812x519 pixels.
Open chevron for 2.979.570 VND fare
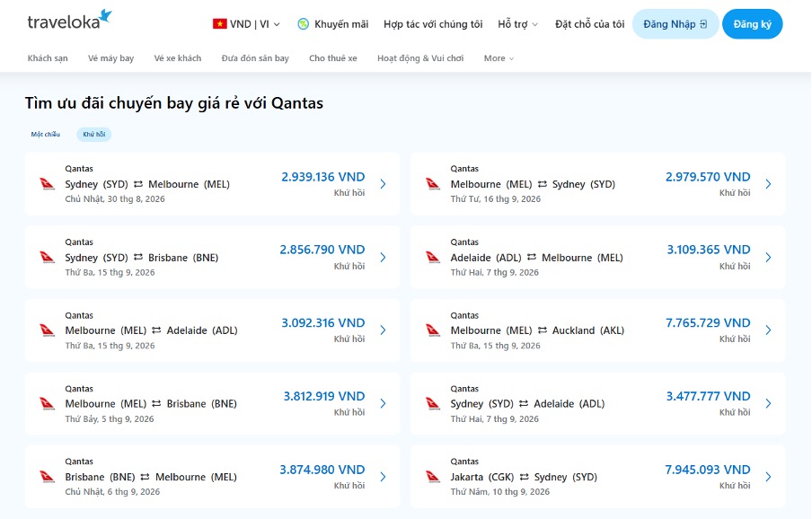769,184
